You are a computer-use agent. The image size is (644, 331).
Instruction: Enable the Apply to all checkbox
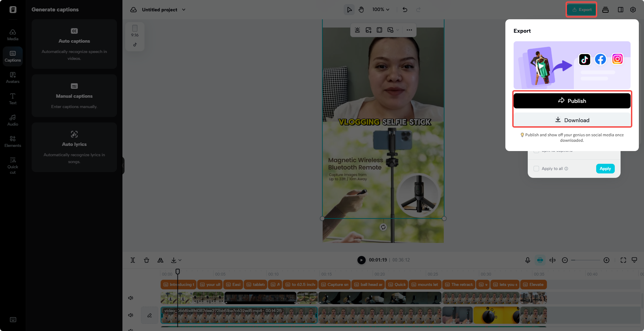tap(536, 169)
